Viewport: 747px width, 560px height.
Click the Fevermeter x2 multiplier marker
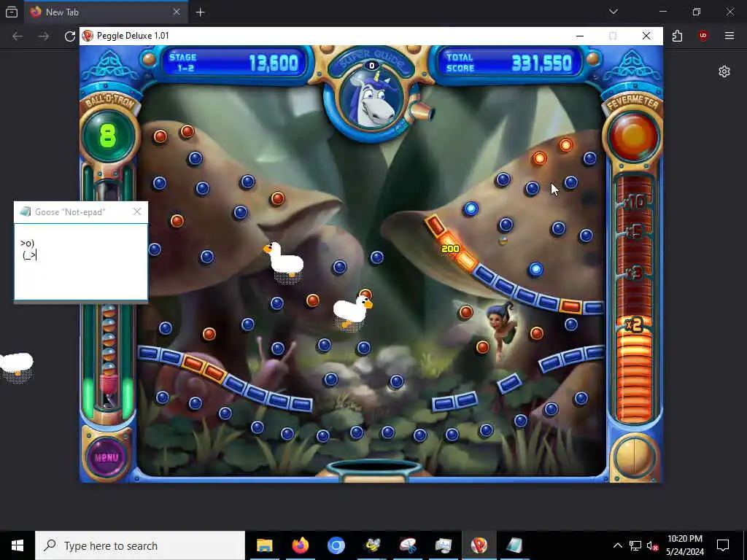(x=634, y=325)
